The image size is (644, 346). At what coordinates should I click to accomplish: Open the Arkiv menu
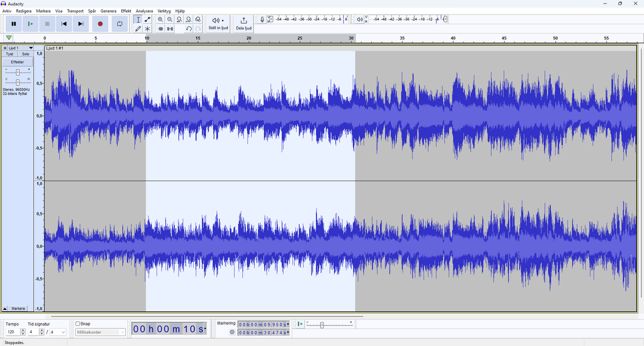[7, 11]
